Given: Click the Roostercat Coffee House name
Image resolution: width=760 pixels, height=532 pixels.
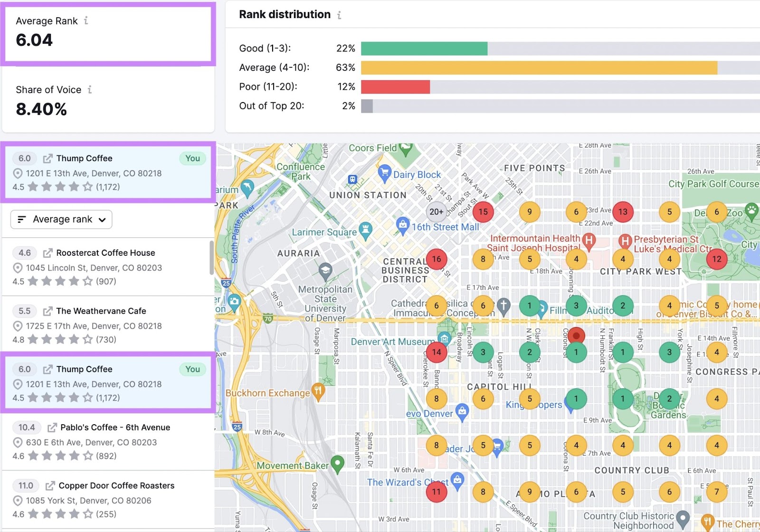Looking at the screenshot, I should tap(105, 253).
